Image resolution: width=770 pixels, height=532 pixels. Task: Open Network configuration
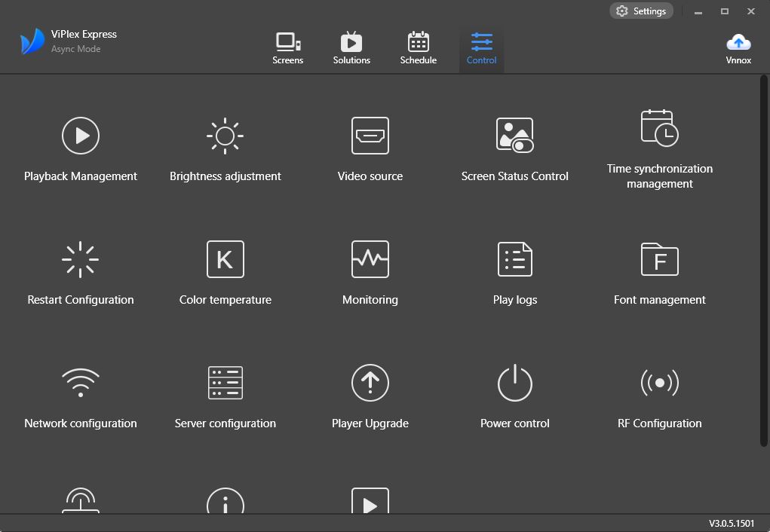coord(81,383)
